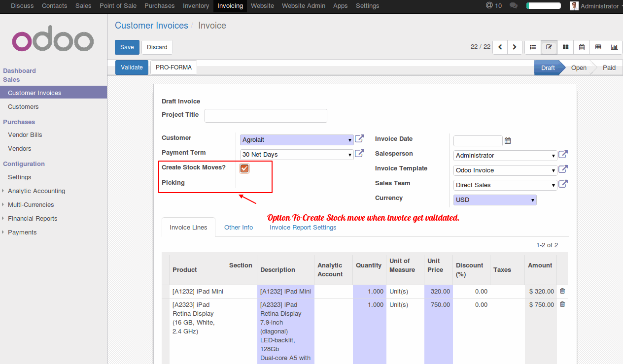Open Customers in sidebar

[x=23, y=107]
